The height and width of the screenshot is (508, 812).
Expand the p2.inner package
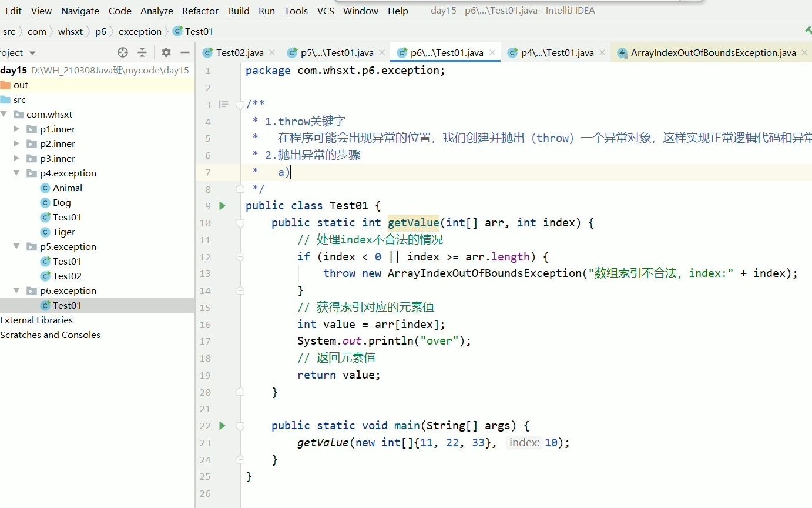(17, 144)
